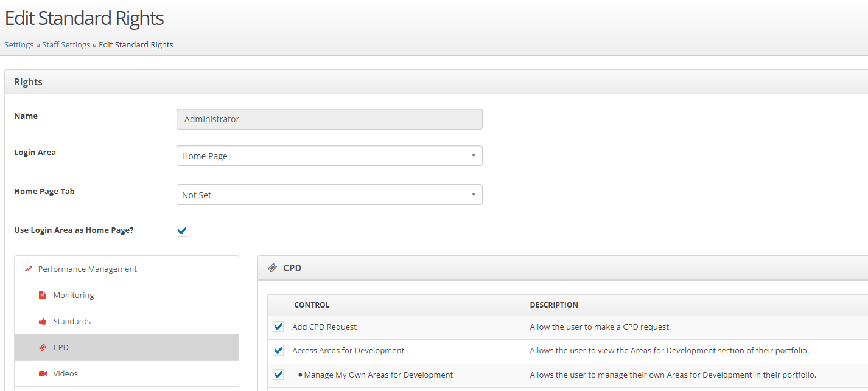The image size is (868, 391).
Task: Uncheck Use Login Area as Home Page
Action: (182, 231)
